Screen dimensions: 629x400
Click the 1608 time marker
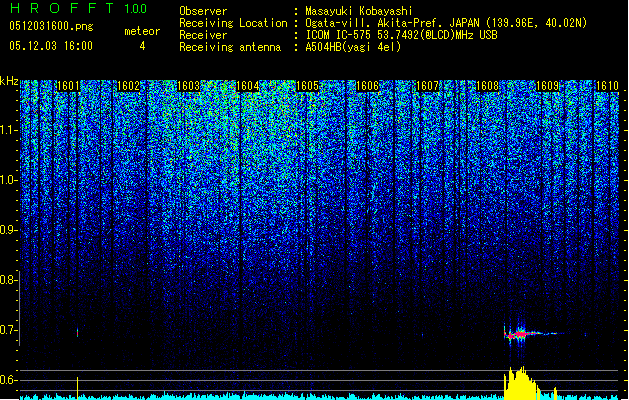point(487,86)
